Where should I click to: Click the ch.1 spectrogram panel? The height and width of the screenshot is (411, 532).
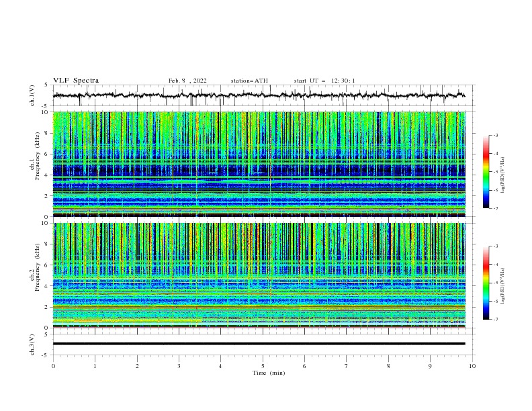click(x=259, y=164)
